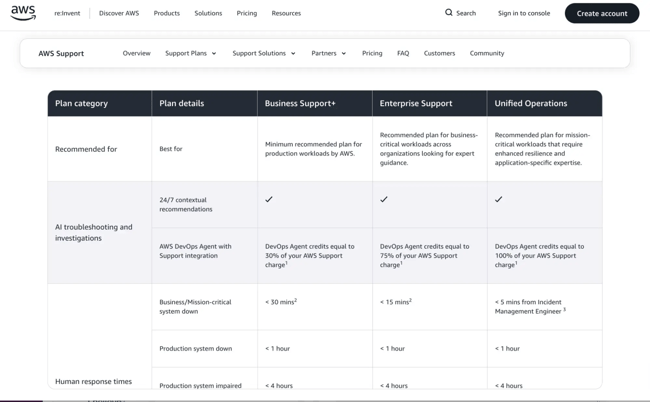Image resolution: width=650 pixels, height=402 pixels.
Task: Open FAQ in AWS Support sub-navigation
Action: pyautogui.click(x=403, y=53)
